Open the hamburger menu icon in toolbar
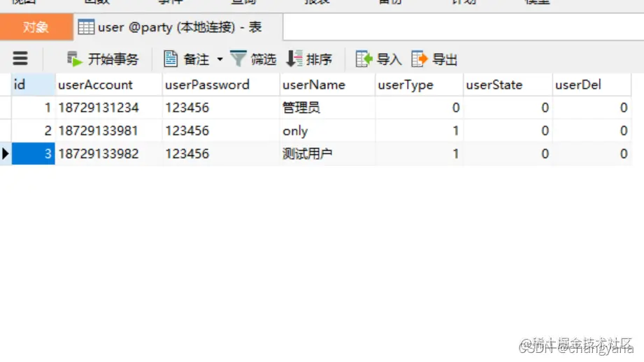 [x=20, y=59]
